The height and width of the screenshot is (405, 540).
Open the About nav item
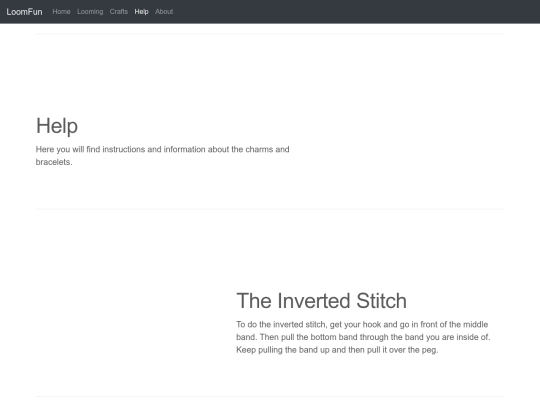pyautogui.click(x=164, y=12)
